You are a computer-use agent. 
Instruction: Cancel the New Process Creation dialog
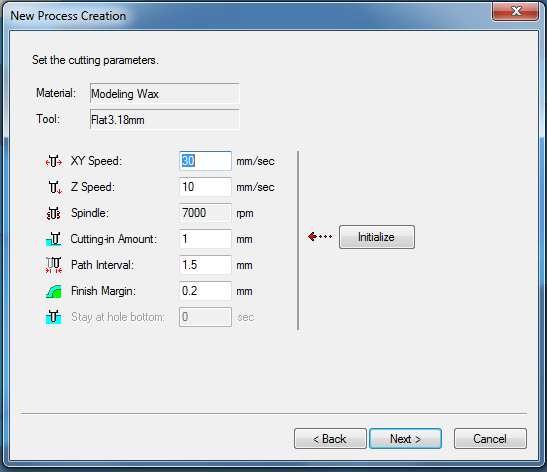click(490, 439)
